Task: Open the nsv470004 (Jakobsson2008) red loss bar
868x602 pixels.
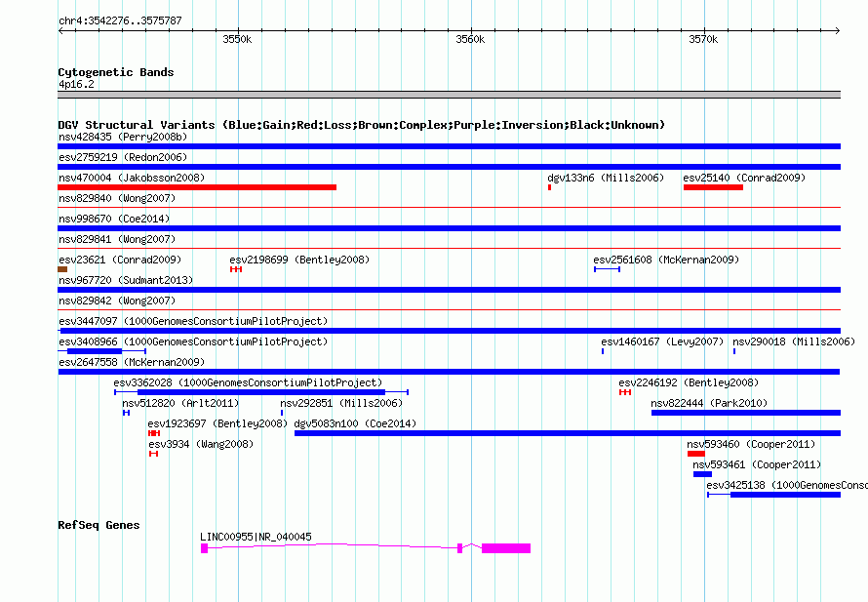Action: (x=197, y=187)
